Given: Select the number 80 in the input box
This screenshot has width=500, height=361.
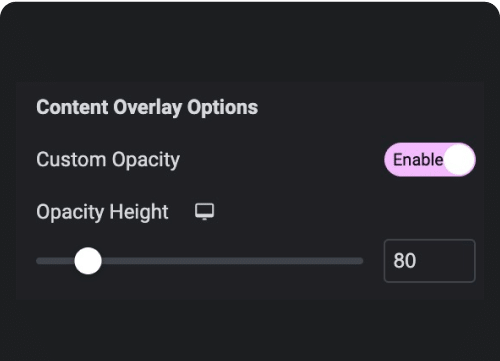Looking at the screenshot, I should 405,261.
